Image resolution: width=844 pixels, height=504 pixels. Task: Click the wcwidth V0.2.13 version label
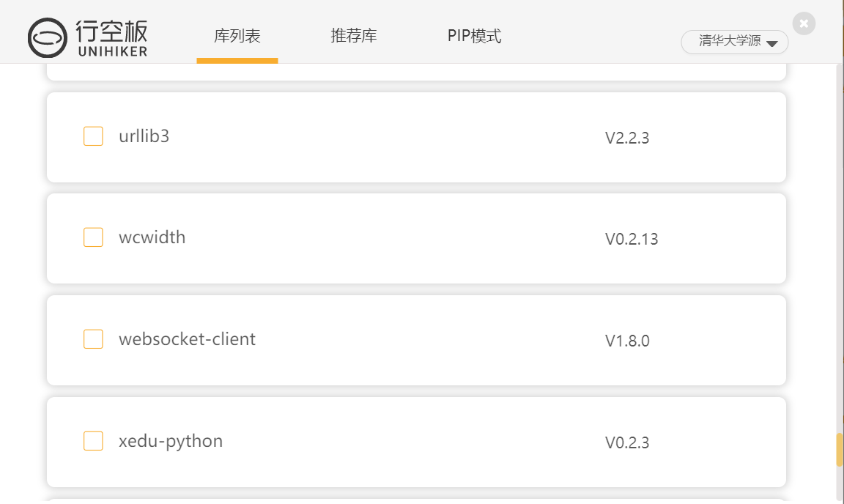[x=632, y=239]
